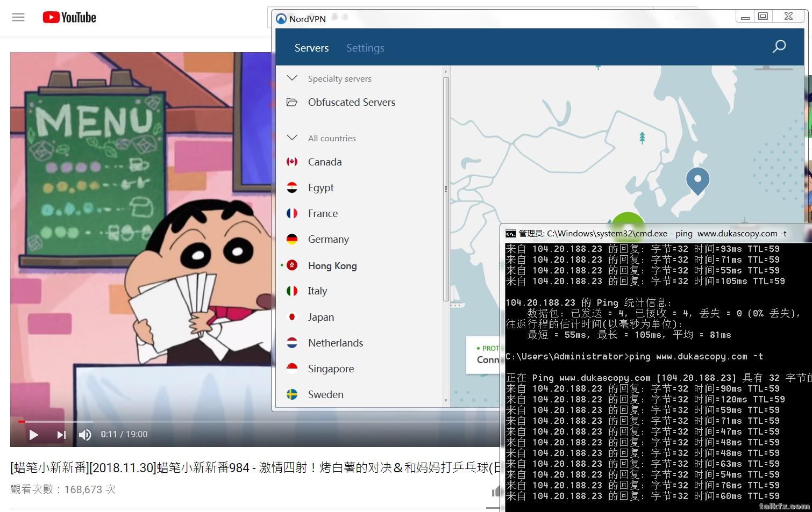Click the 0:11 / 19:00 time display
The height and width of the screenshot is (512, 812).
click(124, 434)
